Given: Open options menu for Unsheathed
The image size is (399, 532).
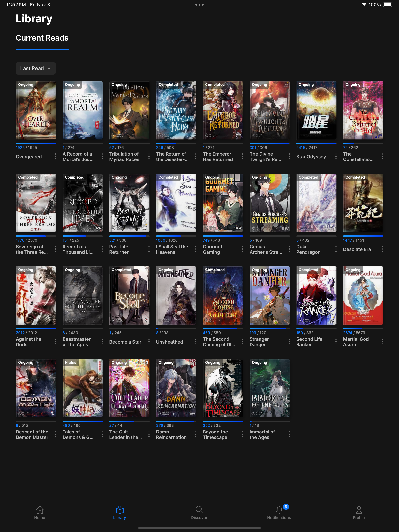Looking at the screenshot, I should tap(196, 342).
